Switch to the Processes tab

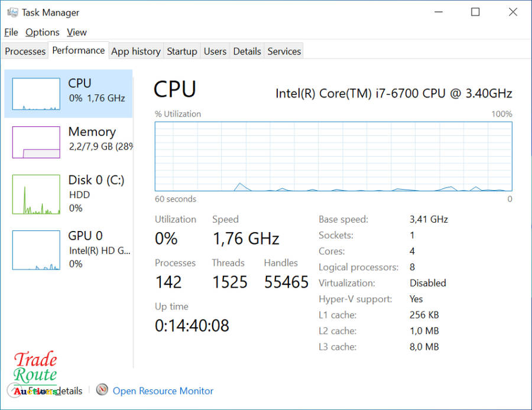click(x=25, y=51)
